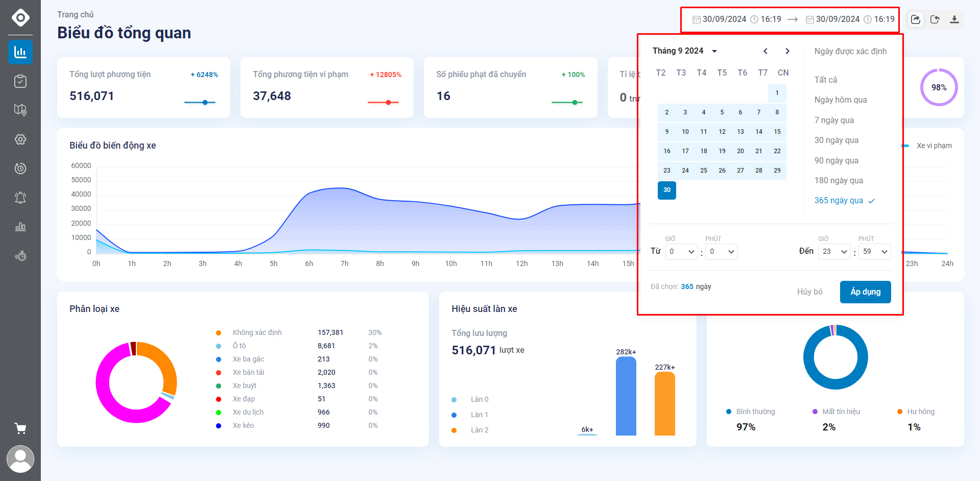Viewport: 980px width, 481px height.
Task: Open the Đến hour dropdown showing 23
Action: click(x=834, y=251)
